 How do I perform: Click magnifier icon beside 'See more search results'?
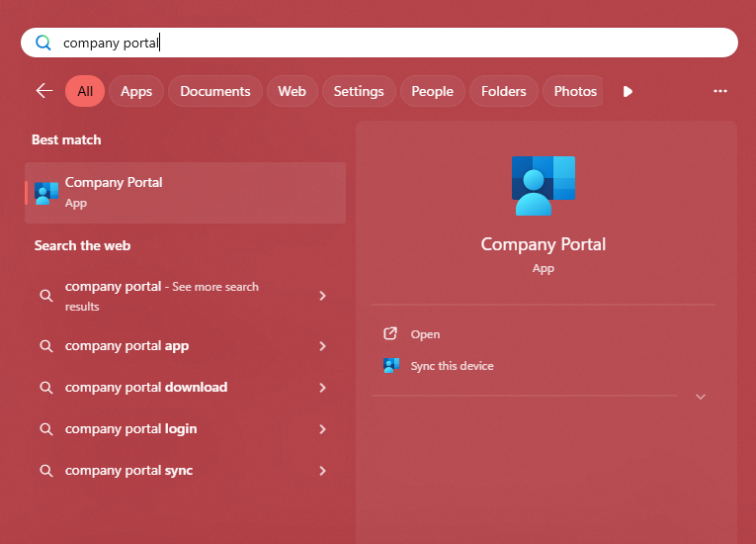coord(46,296)
